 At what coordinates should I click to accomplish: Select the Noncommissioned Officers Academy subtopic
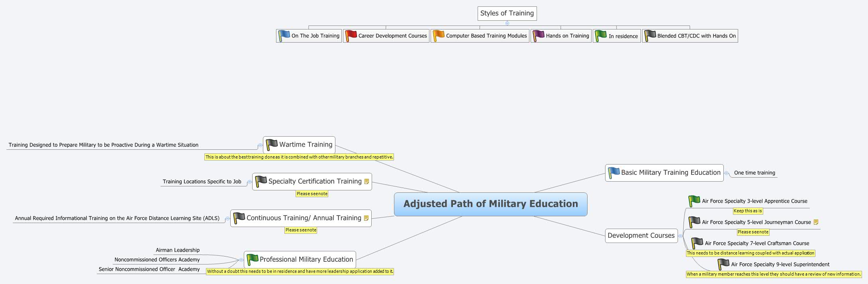click(x=157, y=260)
